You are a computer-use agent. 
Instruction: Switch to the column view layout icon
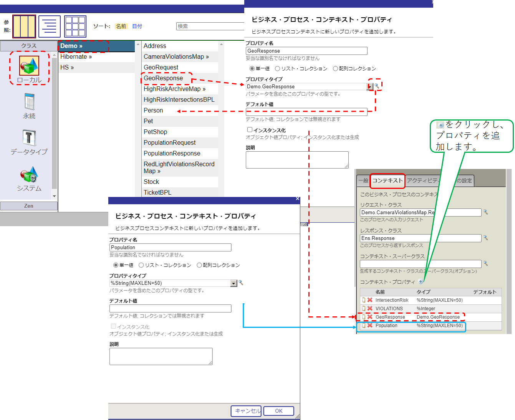24,26
